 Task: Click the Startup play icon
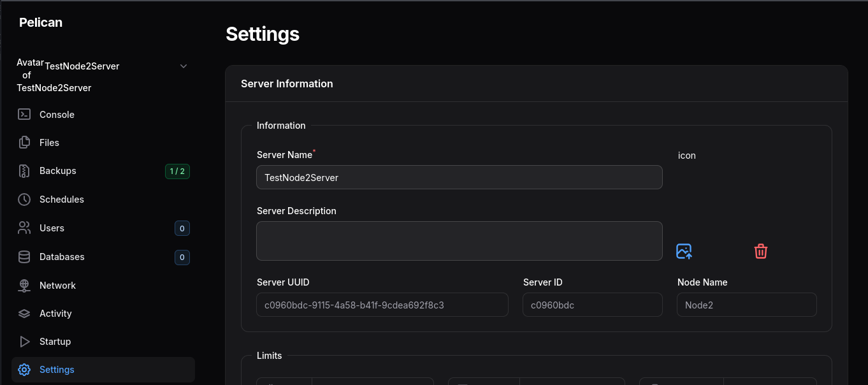[24, 342]
